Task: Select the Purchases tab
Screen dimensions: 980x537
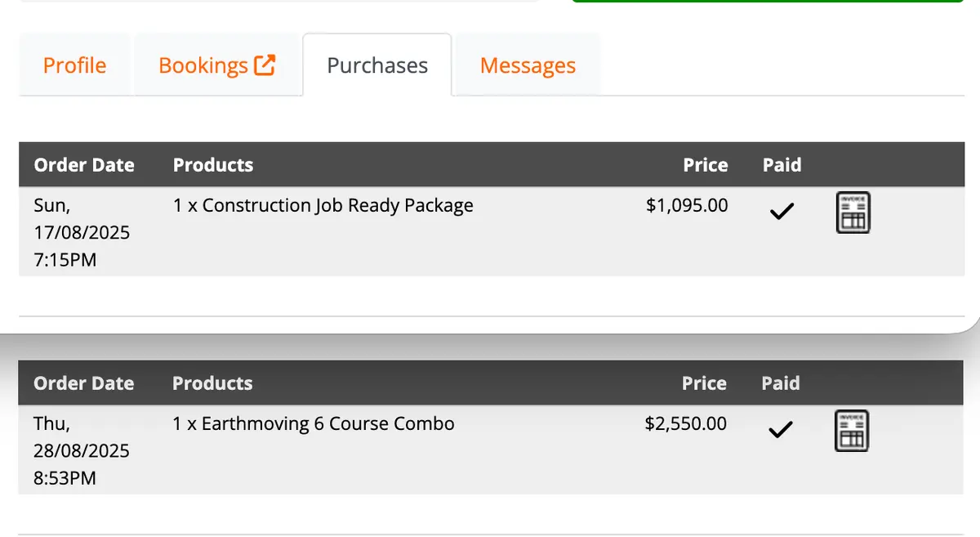Action: [x=377, y=65]
